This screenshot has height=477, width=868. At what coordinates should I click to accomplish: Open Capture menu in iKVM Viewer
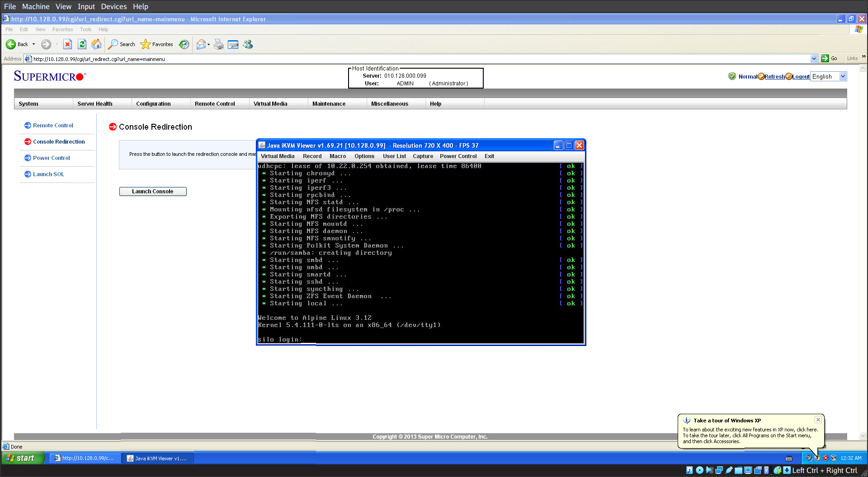[x=423, y=156]
